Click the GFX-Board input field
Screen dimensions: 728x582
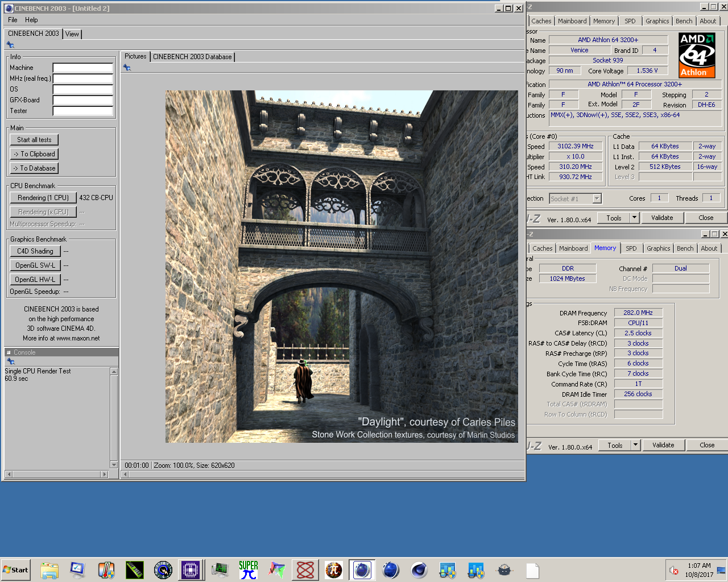[x=83, y=100]
